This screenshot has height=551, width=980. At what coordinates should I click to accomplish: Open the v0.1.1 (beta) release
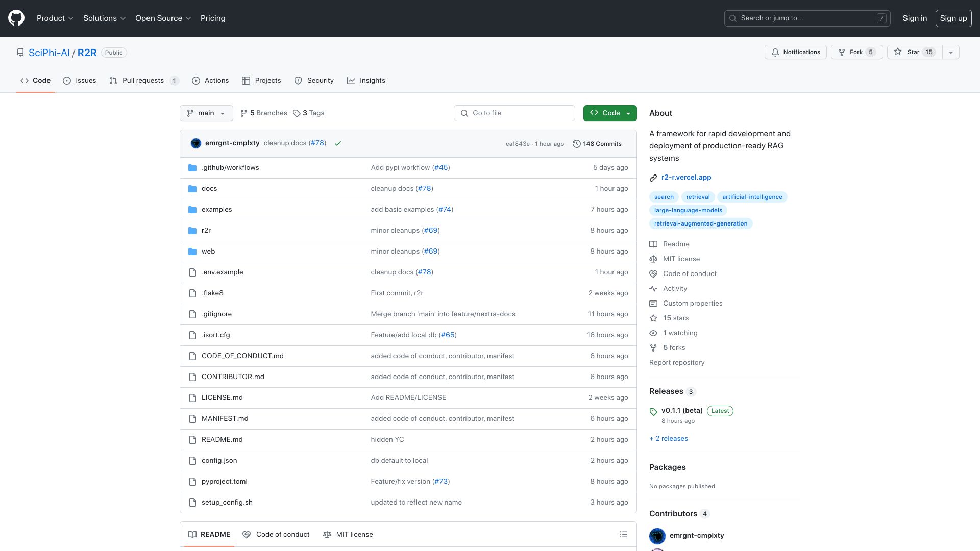pos(682,411)
